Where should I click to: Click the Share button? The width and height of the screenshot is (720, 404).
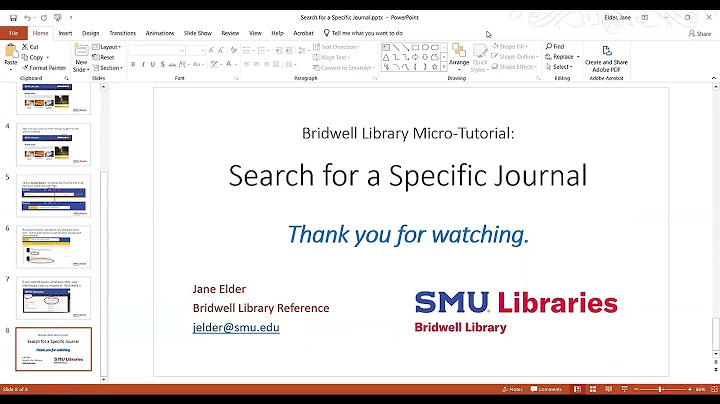pyautogui.click(x=699, y=34)
